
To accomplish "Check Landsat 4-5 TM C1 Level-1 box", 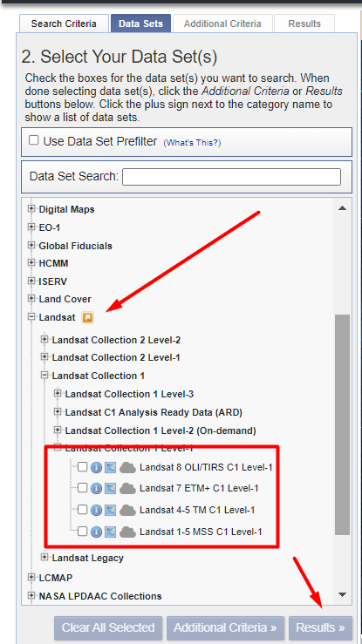I will coord(83,510).
